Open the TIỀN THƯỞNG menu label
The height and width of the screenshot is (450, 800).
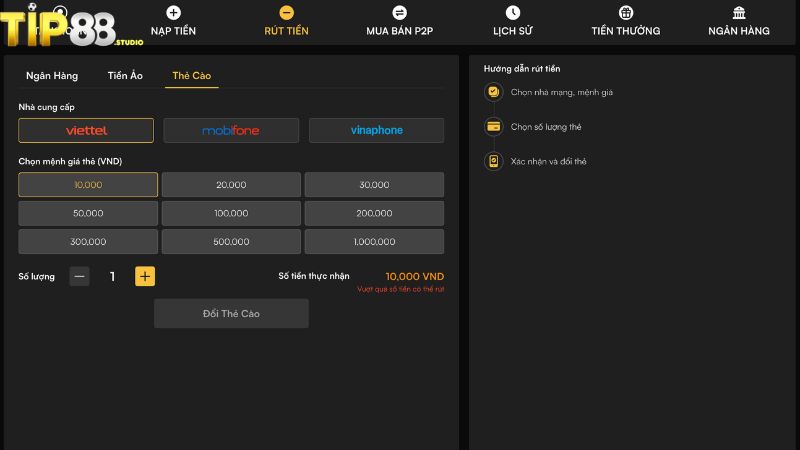[x=626, y=31]
